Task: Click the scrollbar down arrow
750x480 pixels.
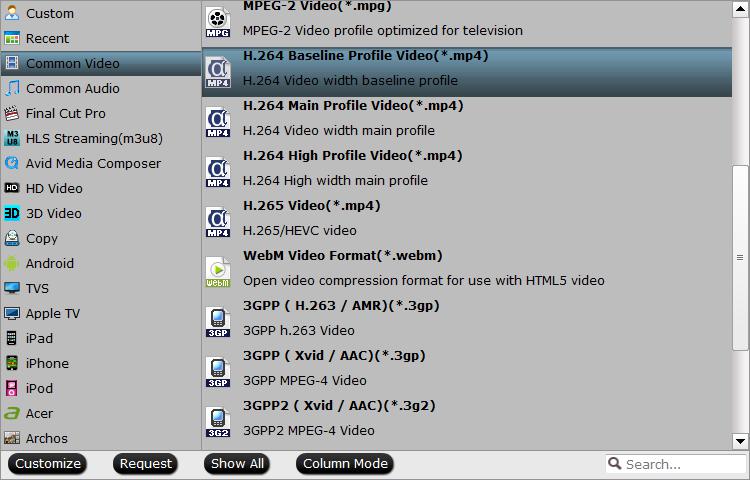Action: [741, 440]
